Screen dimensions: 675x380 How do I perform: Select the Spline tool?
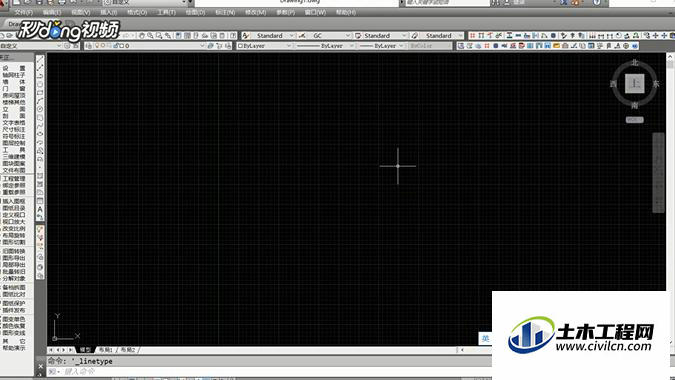tap(40, 126)
